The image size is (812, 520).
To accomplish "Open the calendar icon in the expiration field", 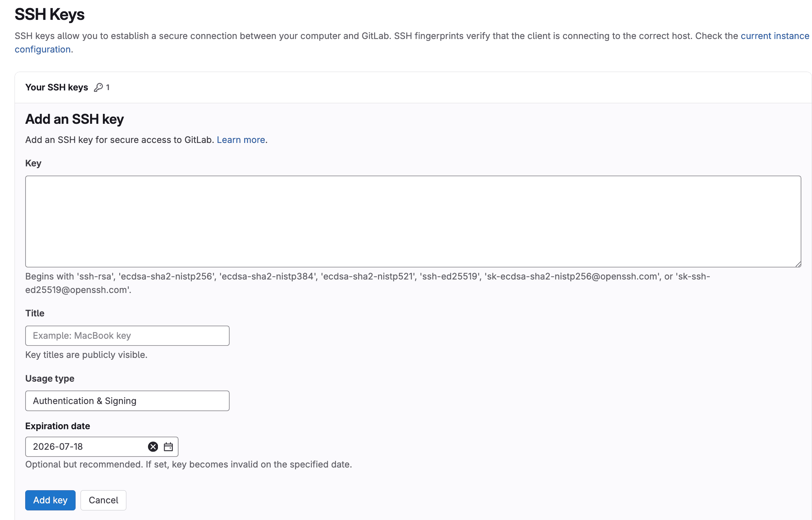I will pos(168,447).
